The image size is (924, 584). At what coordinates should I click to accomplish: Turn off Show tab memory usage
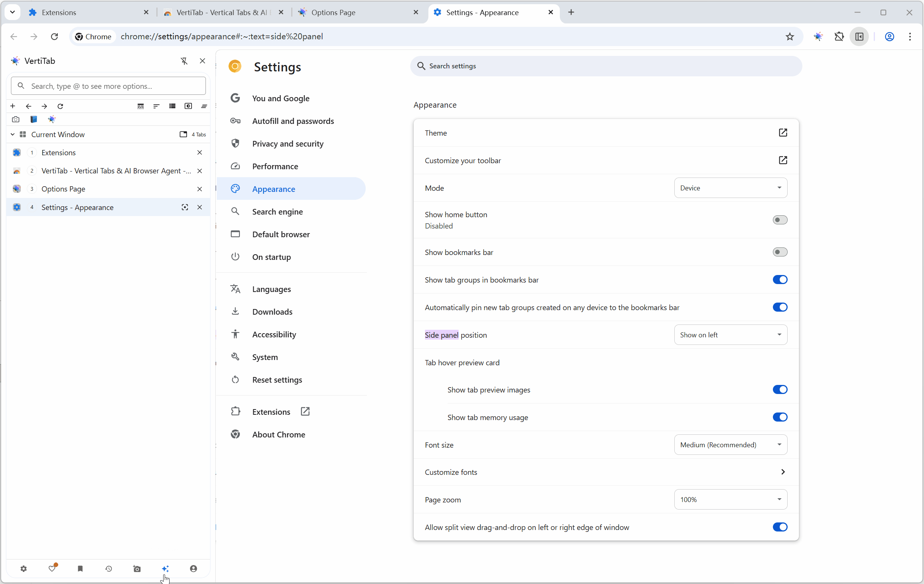pos(779,417)
